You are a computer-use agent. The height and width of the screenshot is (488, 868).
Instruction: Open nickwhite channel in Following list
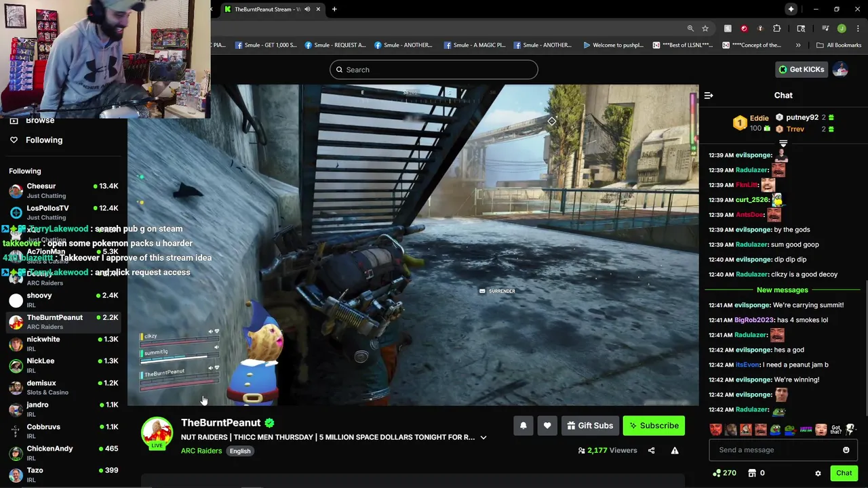click(64, 344)
